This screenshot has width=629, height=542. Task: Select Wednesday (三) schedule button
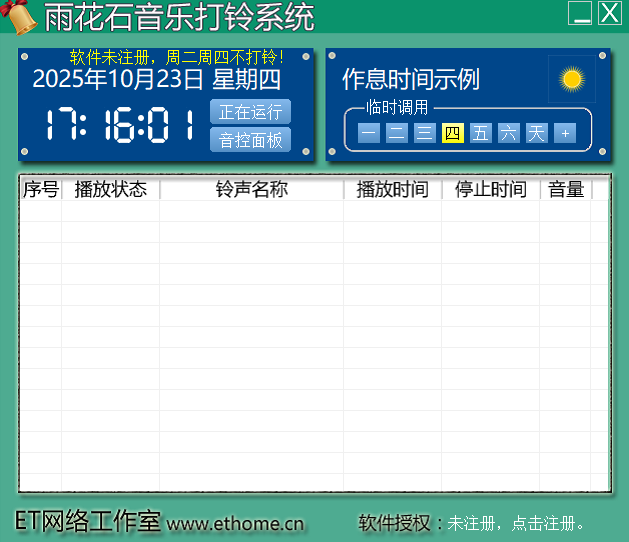425,133
